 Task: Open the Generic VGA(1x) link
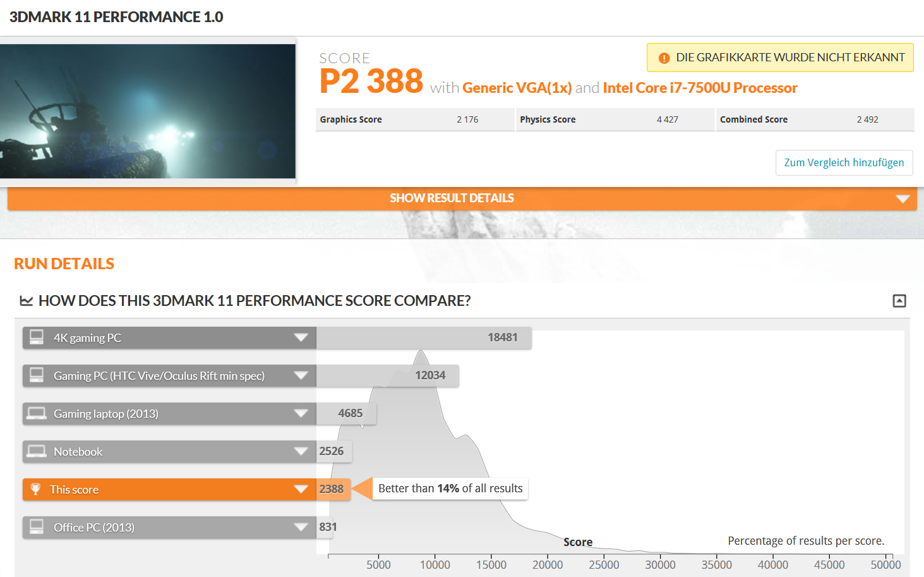point(517,88)
